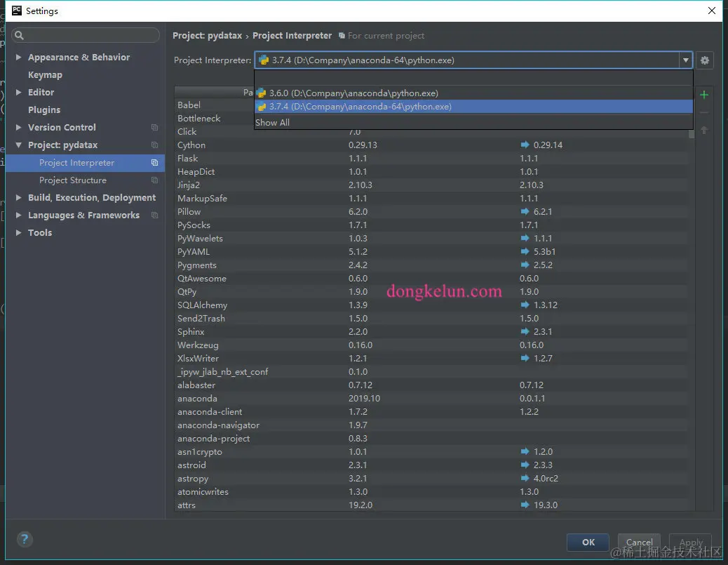Click the Apply button

[690, 543]
